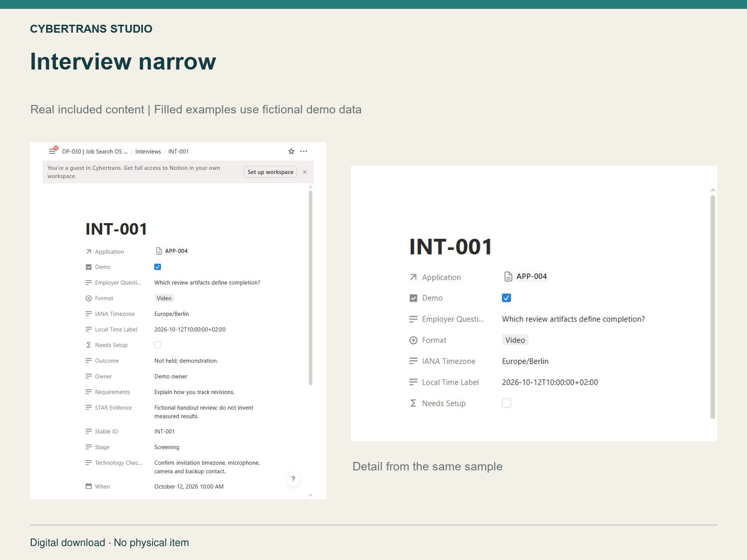This screenshot has width=747, height=560.
Task: Click Local Time Label value in detail view
Action: (x=550, y=382)
